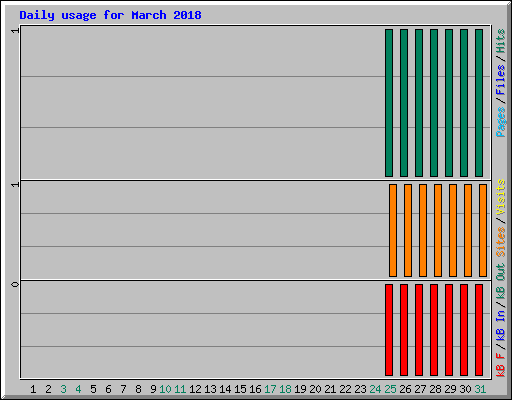512x400 pixels.
Task: Click the "Daily usage for March 2018" title
Action: (x=110, y=15)
